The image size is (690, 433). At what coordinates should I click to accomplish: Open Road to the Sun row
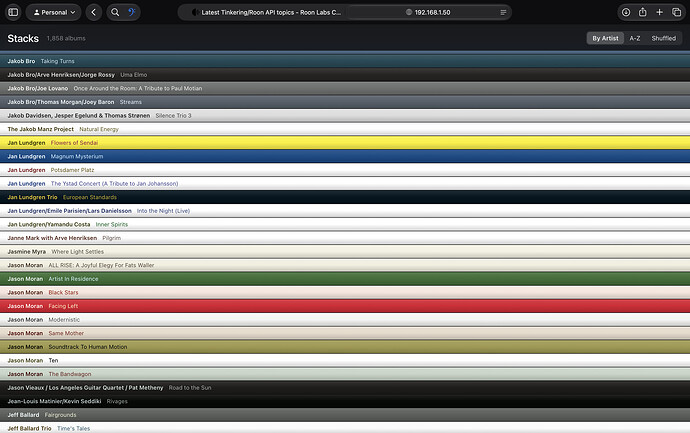345,388
